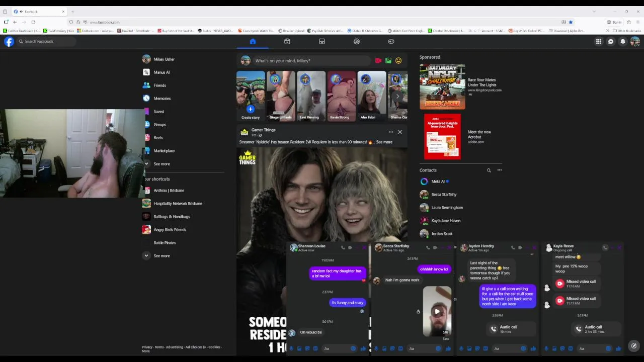The height and width of the screenshot is (362, 644).
Task: Open Jordan Scott in contacts
Action: 442,234
